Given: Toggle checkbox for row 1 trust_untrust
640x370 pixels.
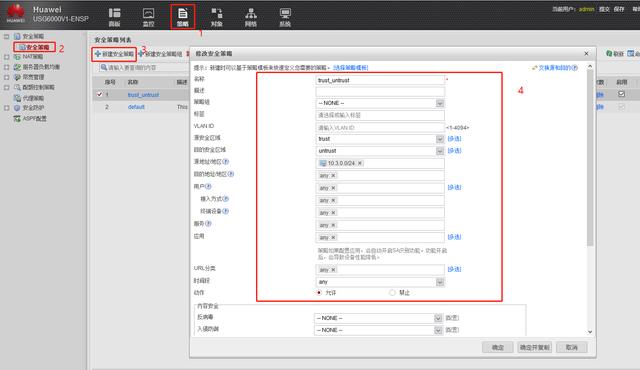Looking at the screenshot, I should point(99,94).
